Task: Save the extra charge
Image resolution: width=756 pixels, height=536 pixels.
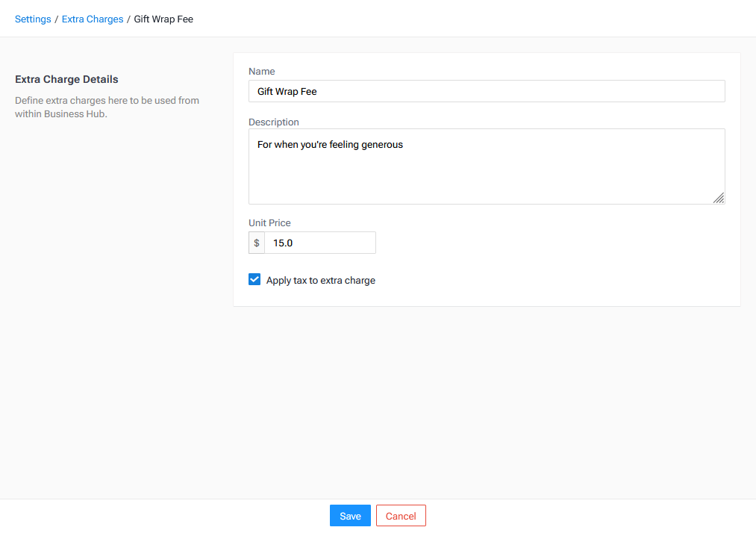Action: pos(350,516)
